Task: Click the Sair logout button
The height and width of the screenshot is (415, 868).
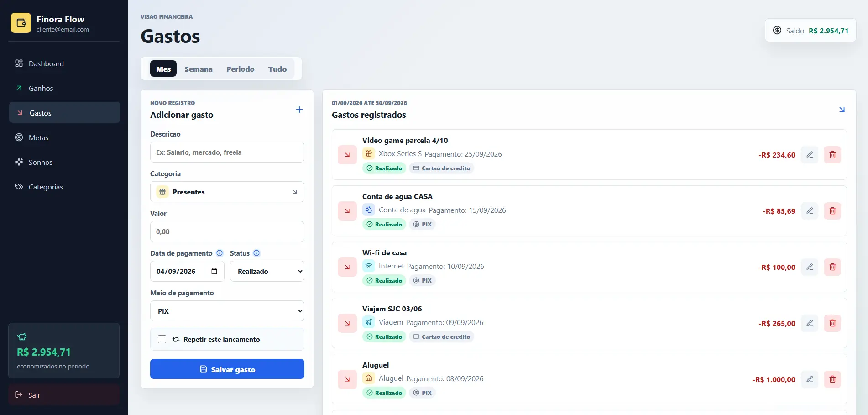Action: [x=64, y=395]
